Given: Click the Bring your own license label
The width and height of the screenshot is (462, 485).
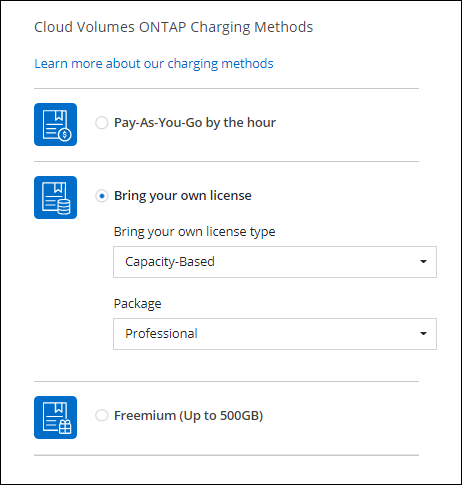Looking at the screenshot, I should (x=183, y=196).
